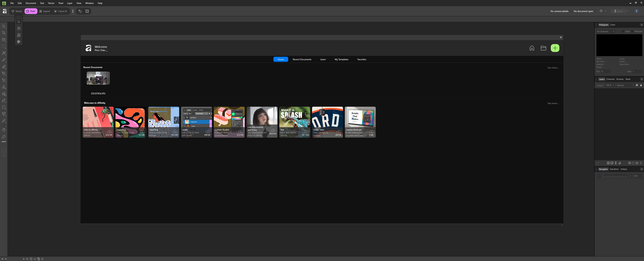Viewport: 644px width, 261px height.
Task: Select the Pen tool
Action: point(4,100)
